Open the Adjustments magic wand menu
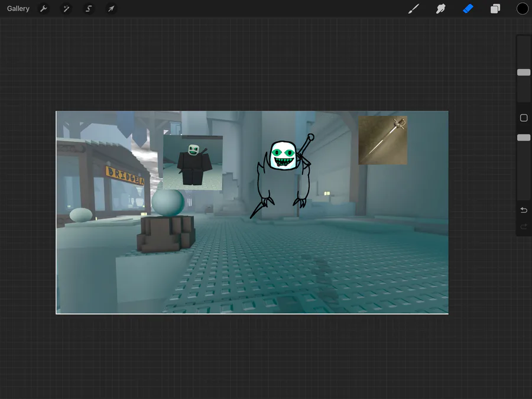The height and width of the screenshot is (399, 532). pos(66,8)
